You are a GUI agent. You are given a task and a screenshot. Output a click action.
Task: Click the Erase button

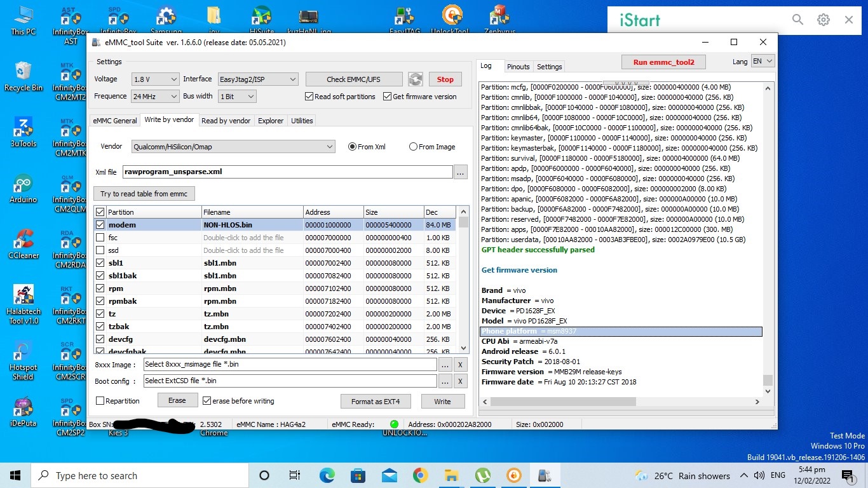pos(177,400)
